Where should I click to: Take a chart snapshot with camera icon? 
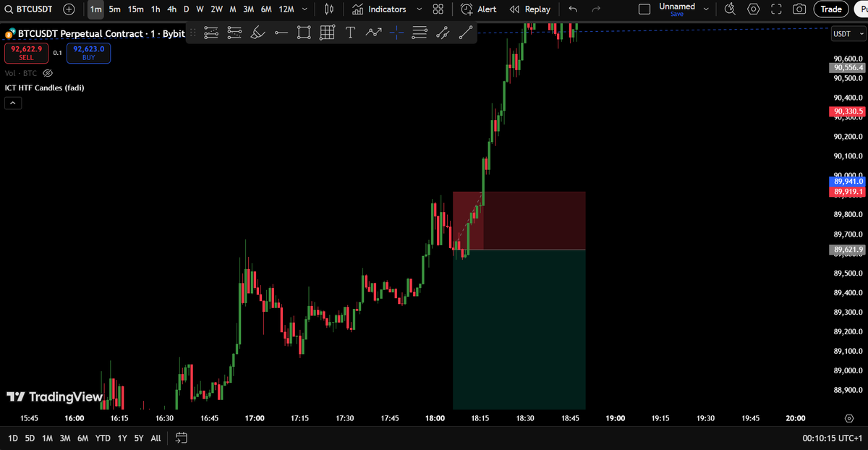tap(799, 9)
